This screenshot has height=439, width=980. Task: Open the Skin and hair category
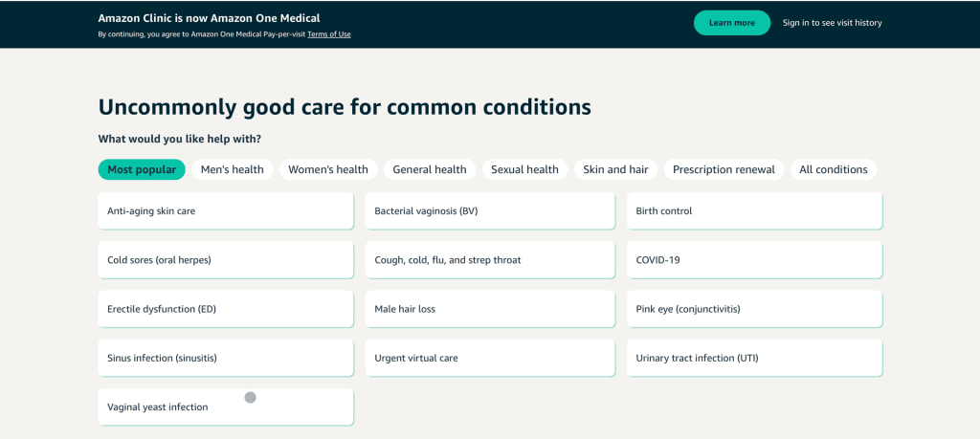(x=615, y=169)
